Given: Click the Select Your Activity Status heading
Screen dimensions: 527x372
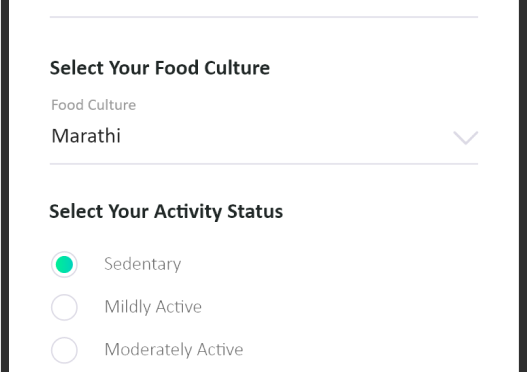Looking at the screenshot, I should pyautogui.click(x=166, y=212).
